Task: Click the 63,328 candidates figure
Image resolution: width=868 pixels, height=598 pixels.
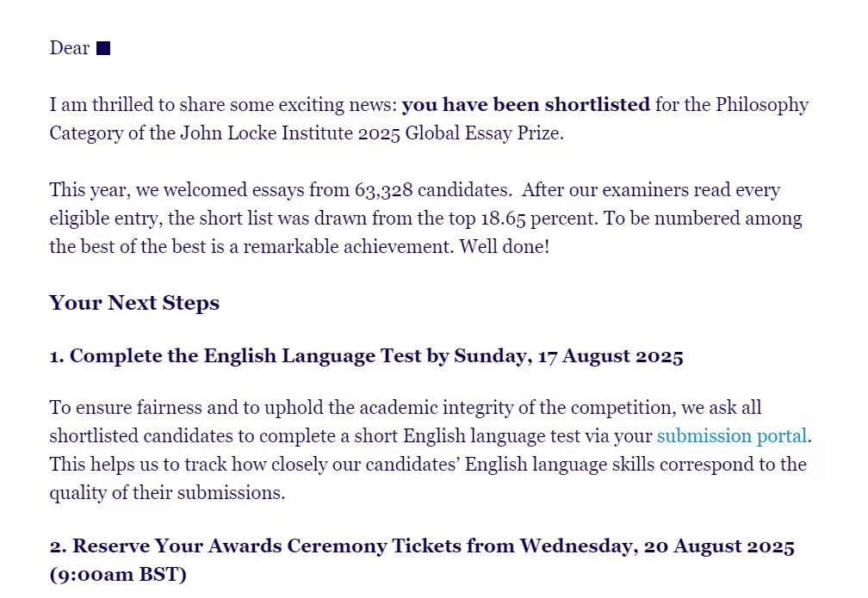Action: pyautogui.click(x=431, y=190)
